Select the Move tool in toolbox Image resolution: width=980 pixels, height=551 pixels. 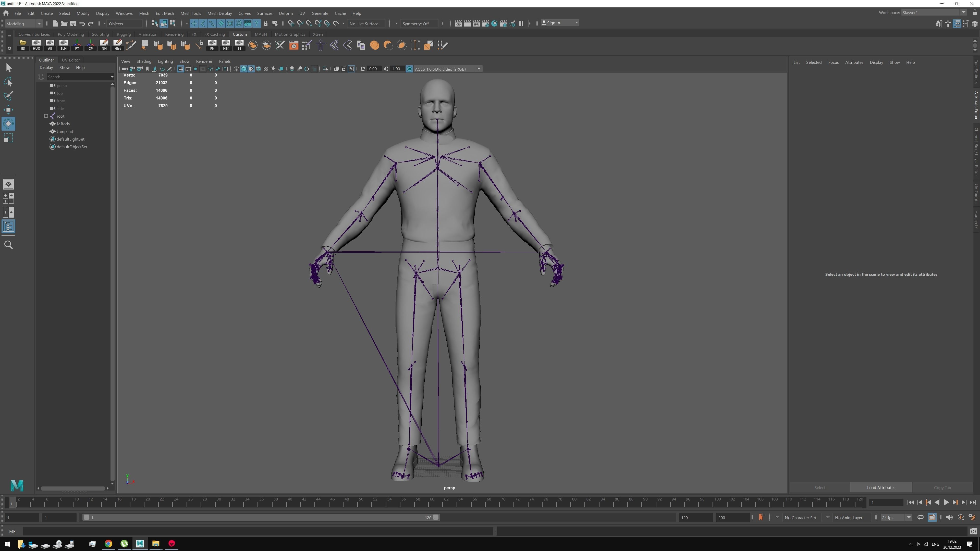coord(8,110)
